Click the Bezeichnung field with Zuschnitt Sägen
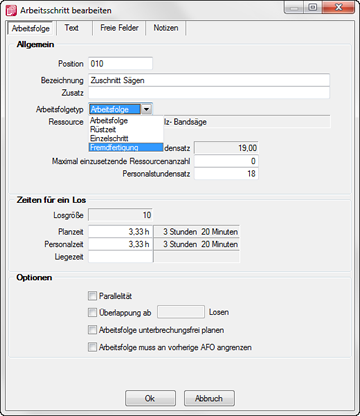This screenshot has width=360, height=416. 209,80
